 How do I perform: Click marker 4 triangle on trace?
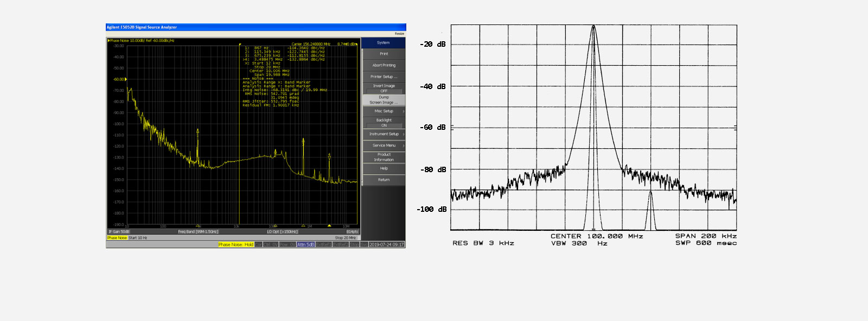click(x=329, y=156)
